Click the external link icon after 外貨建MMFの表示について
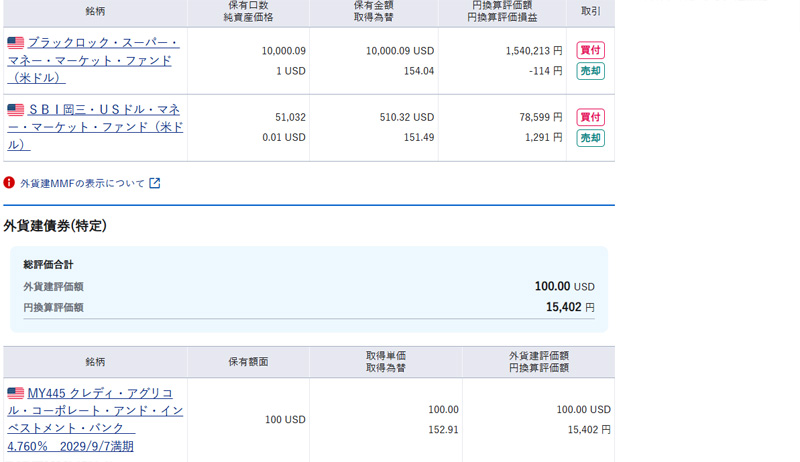Image resolution: width=800 pixels, height=462 pixels. pos(155,183)
